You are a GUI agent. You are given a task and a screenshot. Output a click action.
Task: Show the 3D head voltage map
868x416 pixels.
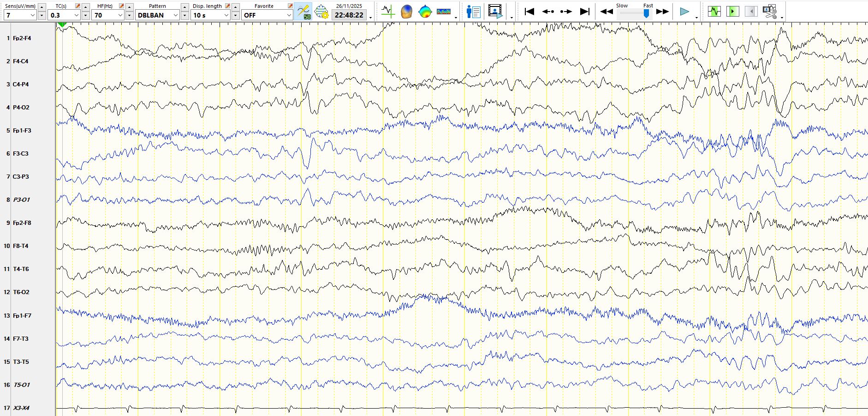(x=406, y=11)
